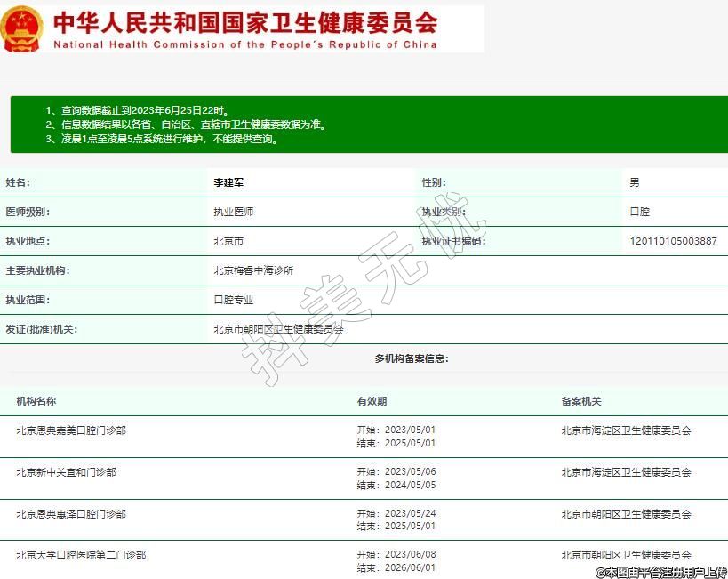Image resolution: width=728 pixels, height=579 pixels.
Task: Select the name value 李建军
Action: [x=228, y=182]
